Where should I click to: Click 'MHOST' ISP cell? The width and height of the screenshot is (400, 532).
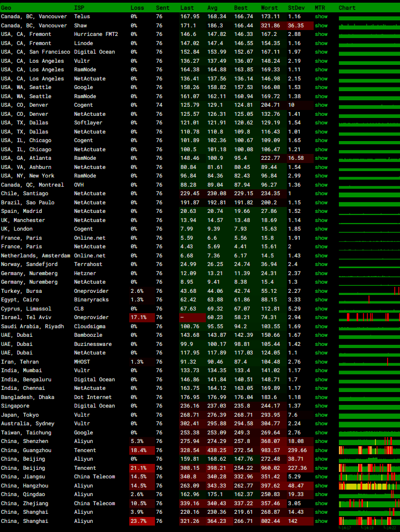pos(82,361)
